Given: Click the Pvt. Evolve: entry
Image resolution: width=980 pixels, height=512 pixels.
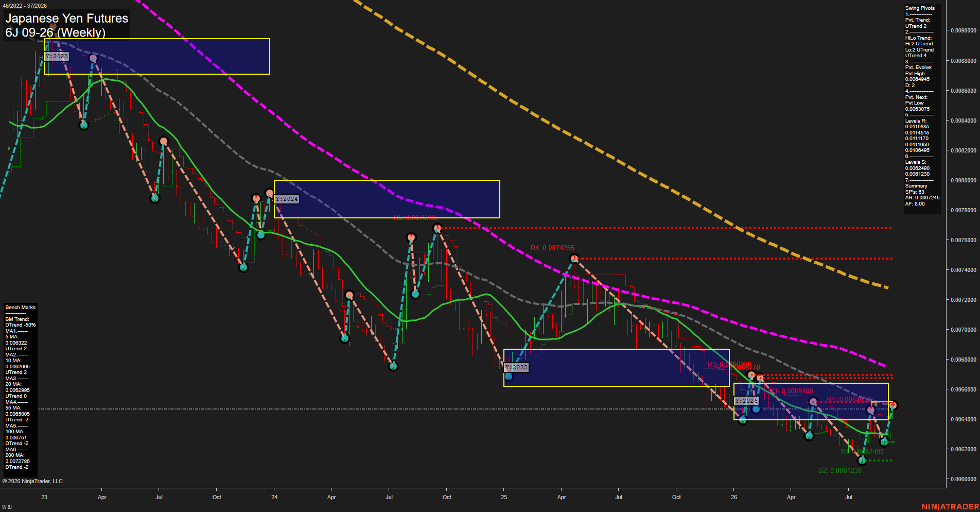Looking at the screenshot, I should [x=919, y=67].
